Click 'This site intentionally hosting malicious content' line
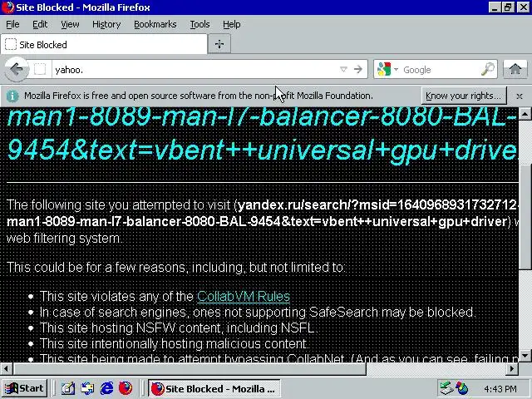Image resolution: width=532 pixels, height=399 pixels. (174, 343)
